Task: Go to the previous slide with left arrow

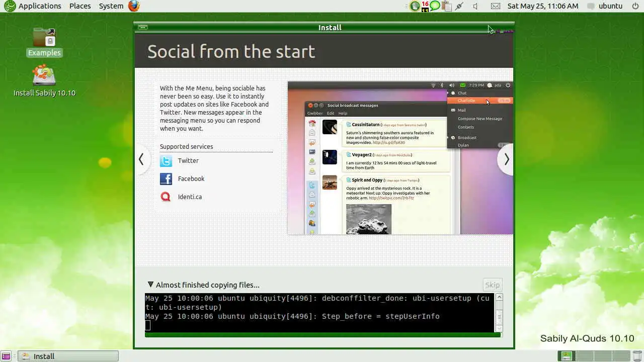Action: click(x=141, y=159)
